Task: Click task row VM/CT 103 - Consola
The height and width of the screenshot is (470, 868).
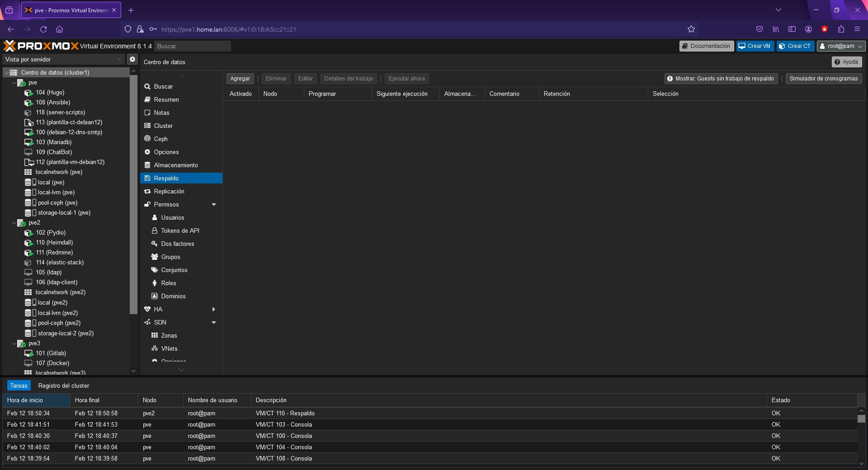Action: click(x=429, y=424)
